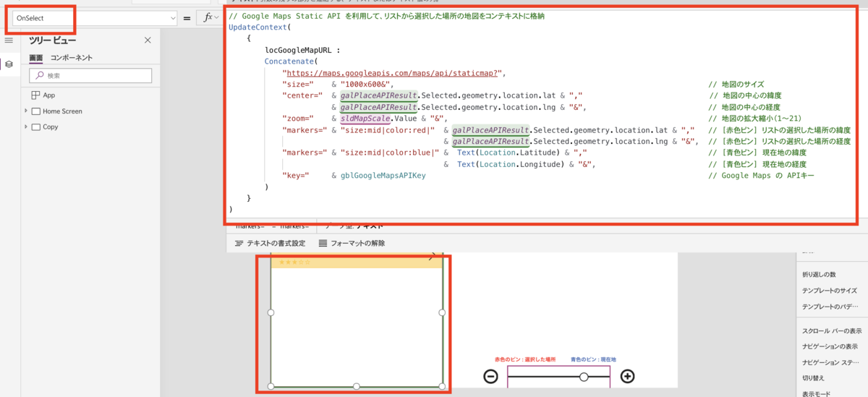This screenshot has height=397, width=868.
Task: Click the equals sign next to property dropdown
Action: [187, 18]
